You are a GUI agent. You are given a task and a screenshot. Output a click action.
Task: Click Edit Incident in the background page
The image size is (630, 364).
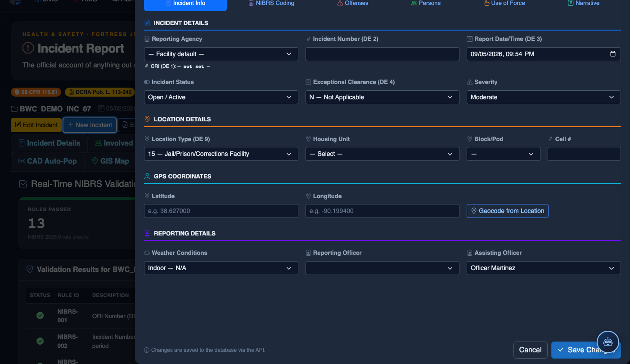(36, 125)
